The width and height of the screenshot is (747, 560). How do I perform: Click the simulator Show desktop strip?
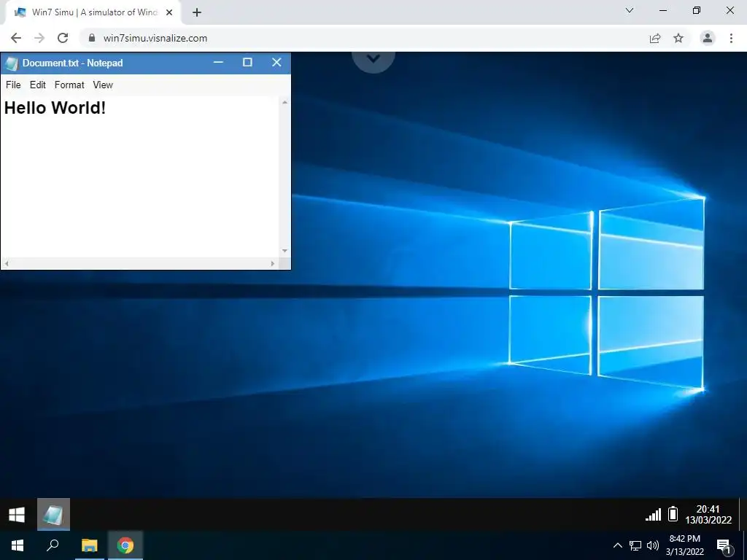(743, 514)
